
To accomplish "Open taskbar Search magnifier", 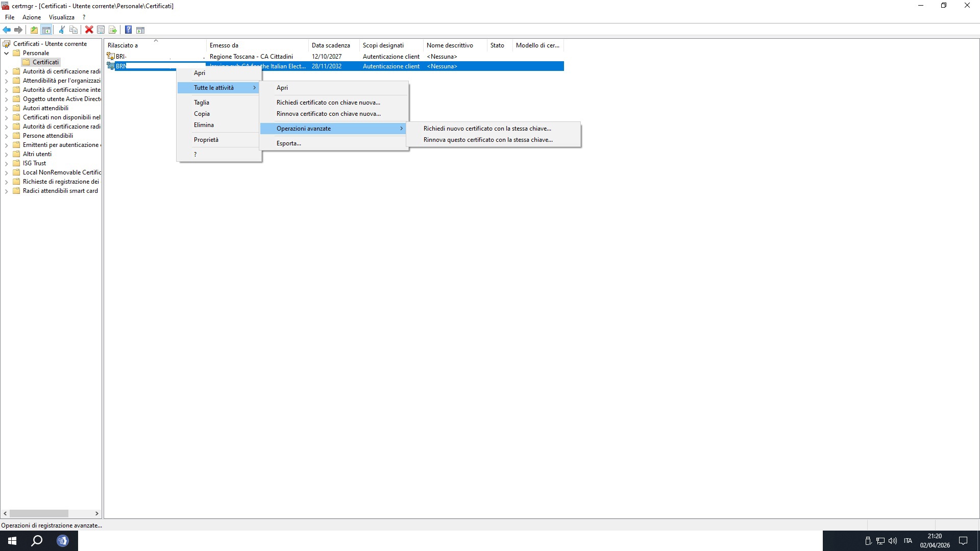I will pos(37,541).
